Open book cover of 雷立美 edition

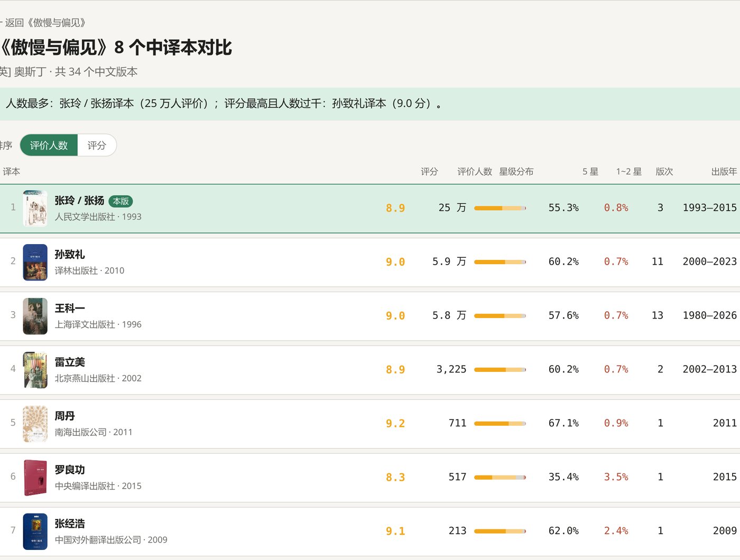[35, 370]
